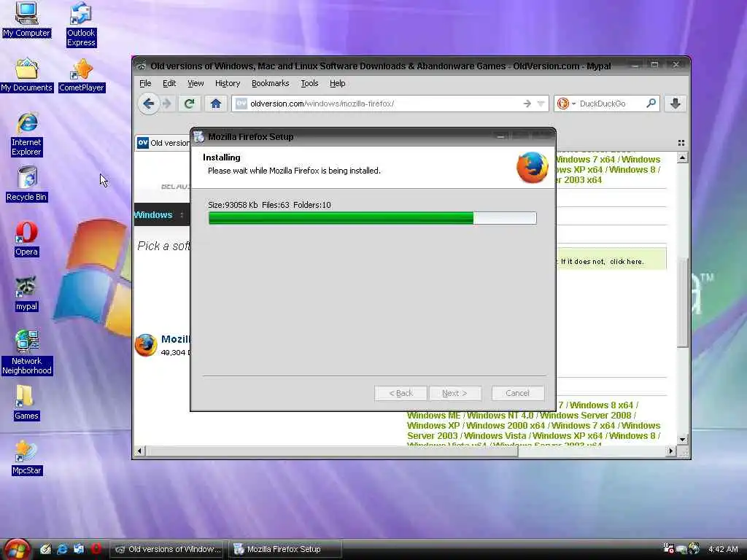Go to the browser home page icon
Screen dimensions: 747x560
pyautogui.click(x=216, y=104)
